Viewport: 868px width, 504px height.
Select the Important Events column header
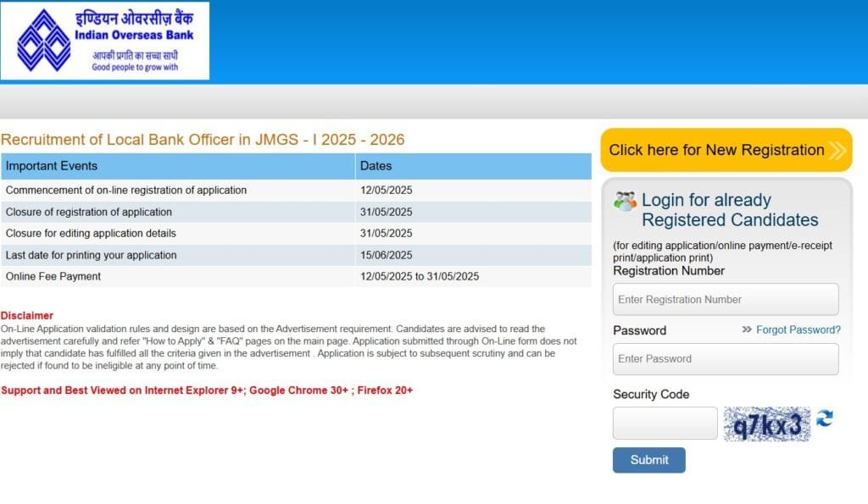(x=52, y=166)
